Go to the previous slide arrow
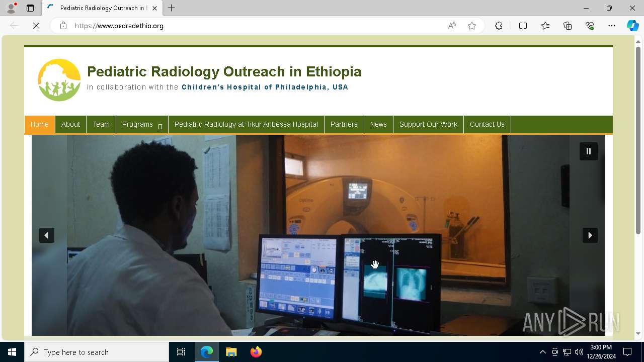The width and height of the screenshot is (644, 362). point(47,235)
